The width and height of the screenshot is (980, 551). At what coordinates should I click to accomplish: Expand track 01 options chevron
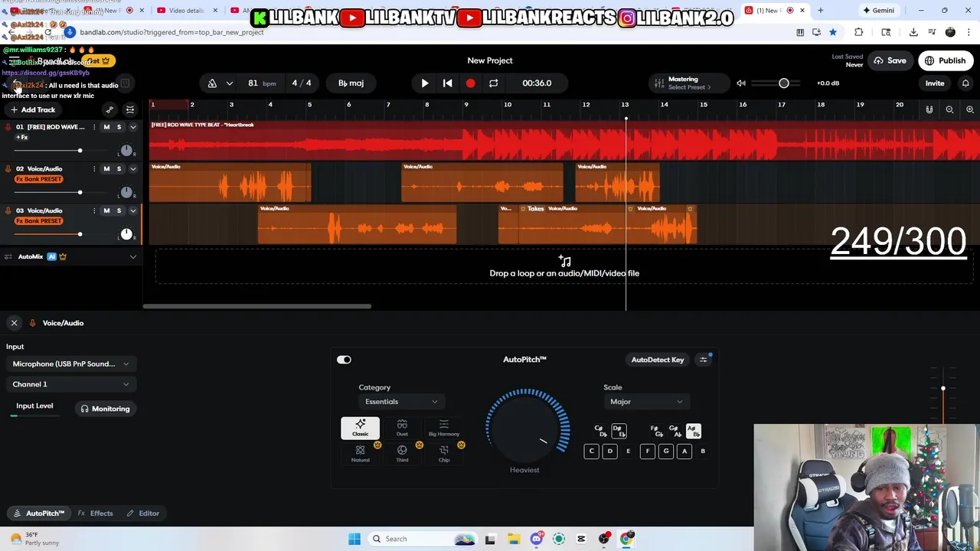[x=133, y=127]
